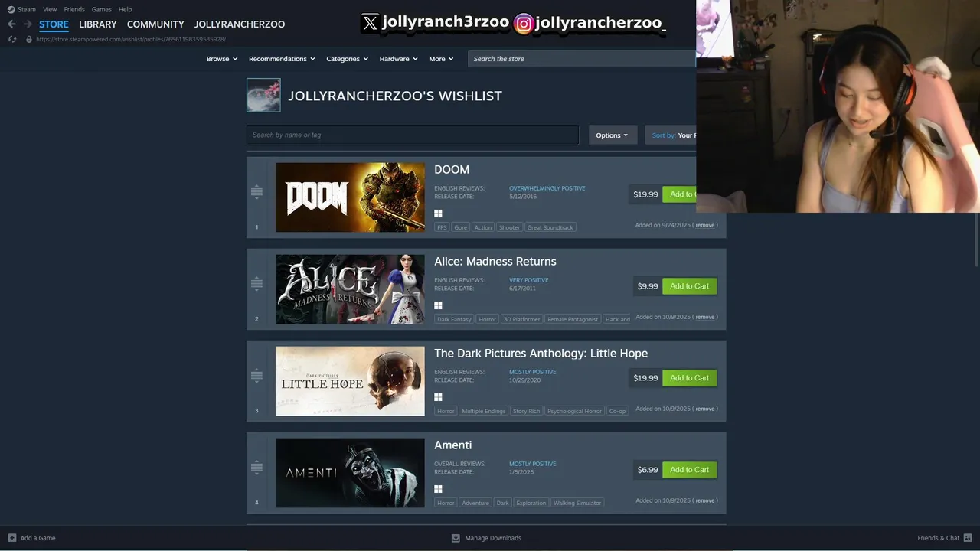980x551 pixels.
Task: Remove DOOM from the wishlist
Action: pos(704,226)
